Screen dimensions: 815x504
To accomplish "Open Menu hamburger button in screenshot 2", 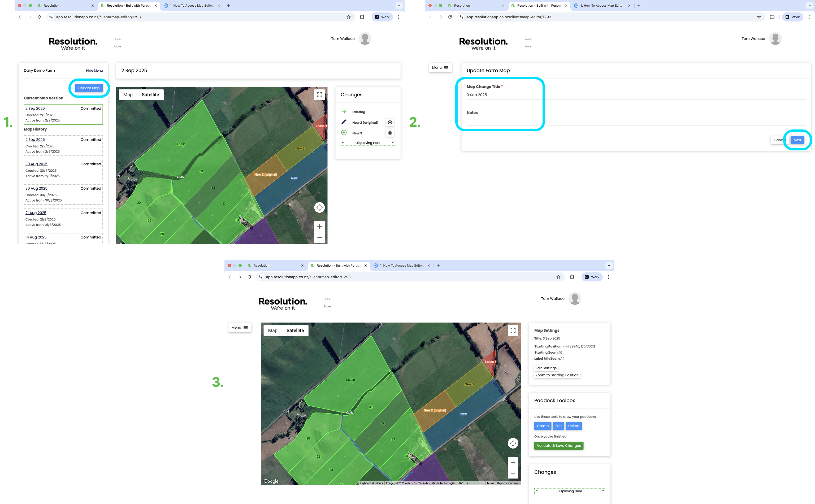I will click(440, 68).
